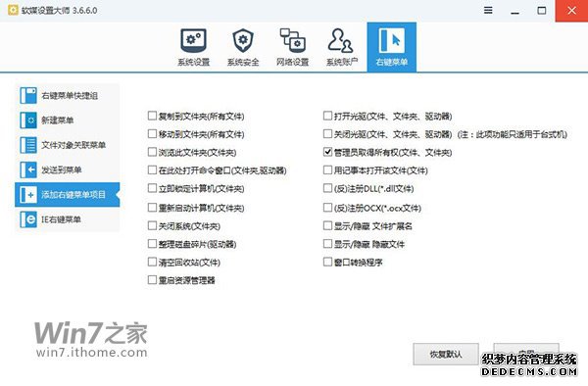
Task: Tick 打开光驱 checkbox
Action: (327, 116)
